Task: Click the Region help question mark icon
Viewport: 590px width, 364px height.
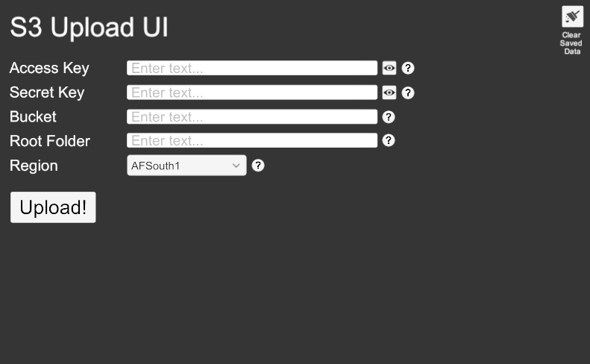Action: click(258, 166)
